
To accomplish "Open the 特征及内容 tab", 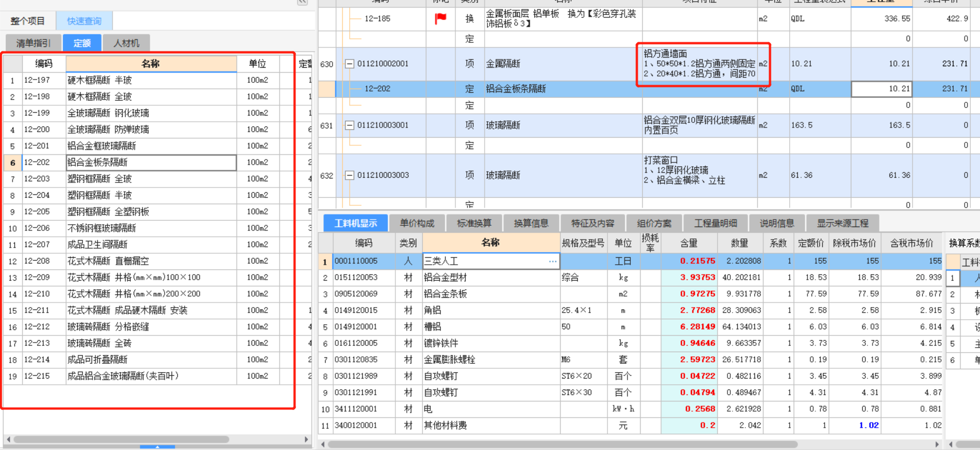I will 593,223.
